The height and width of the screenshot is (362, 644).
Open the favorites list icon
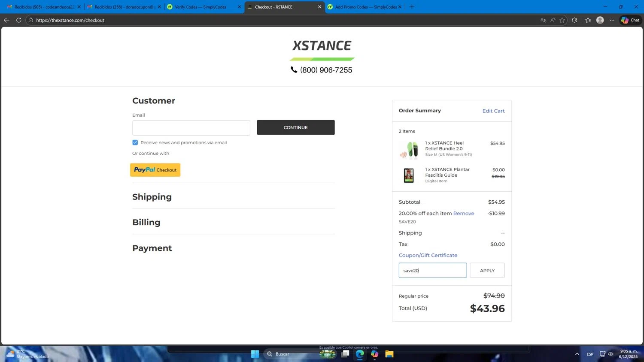click(x=588, y=20)
